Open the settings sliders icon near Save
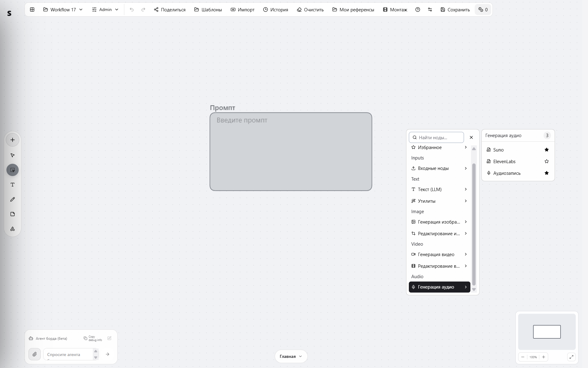 click(x=430, y=10)
